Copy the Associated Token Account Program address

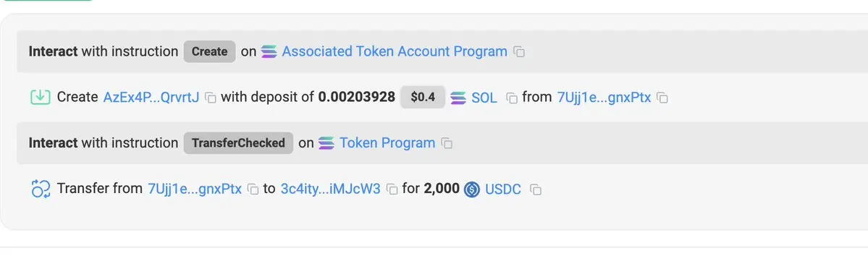point(518,52)
